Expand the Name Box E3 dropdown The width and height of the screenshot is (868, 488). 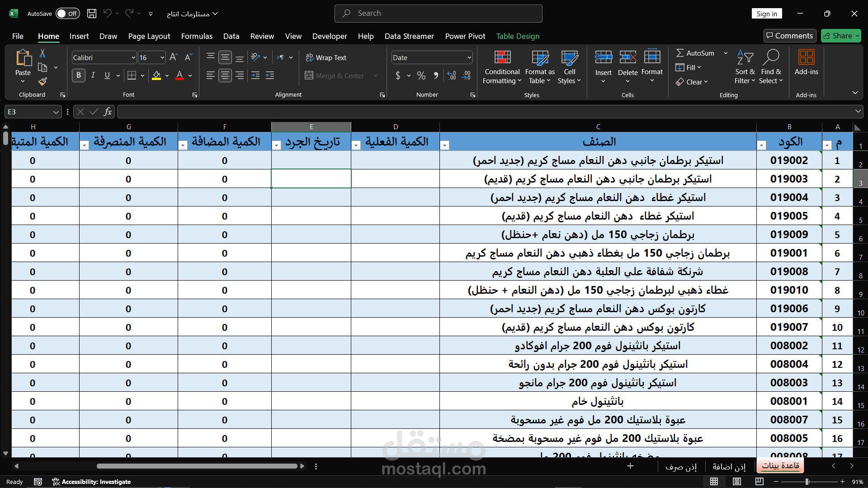[56, 112]
